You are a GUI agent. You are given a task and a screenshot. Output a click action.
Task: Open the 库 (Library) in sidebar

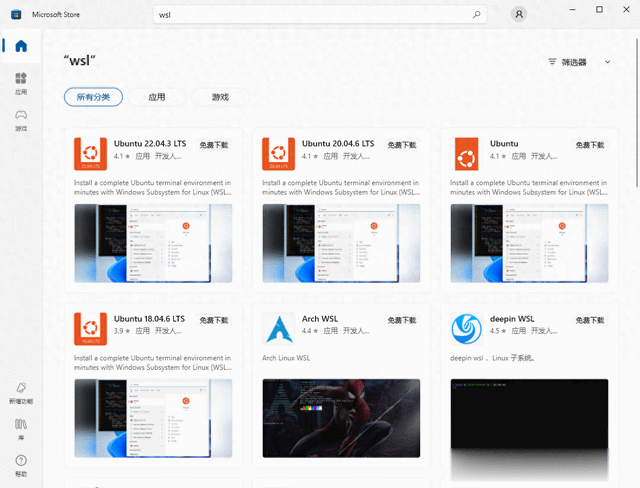(21, 429)
